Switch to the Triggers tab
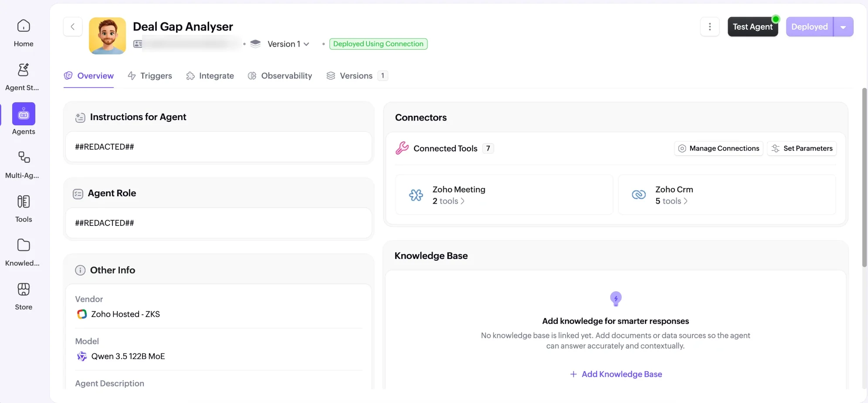Viewport: 868px width, 403px height. coord(150,76)
